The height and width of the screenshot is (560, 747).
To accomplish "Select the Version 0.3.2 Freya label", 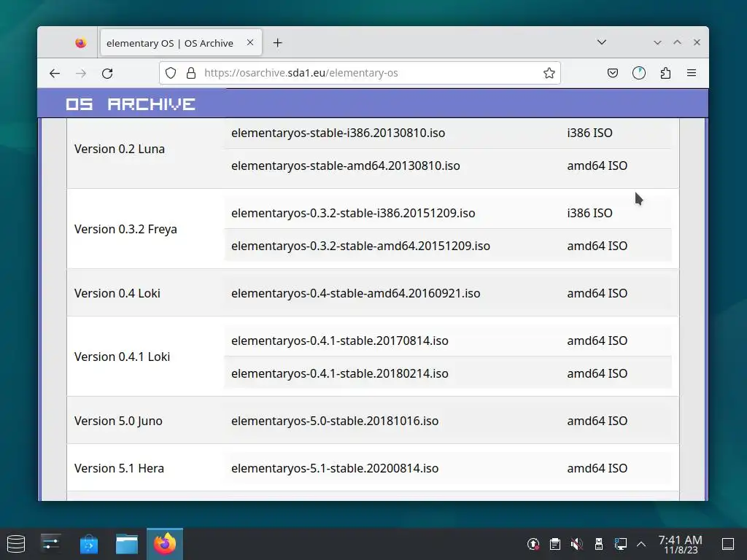I will pos(125,229).
